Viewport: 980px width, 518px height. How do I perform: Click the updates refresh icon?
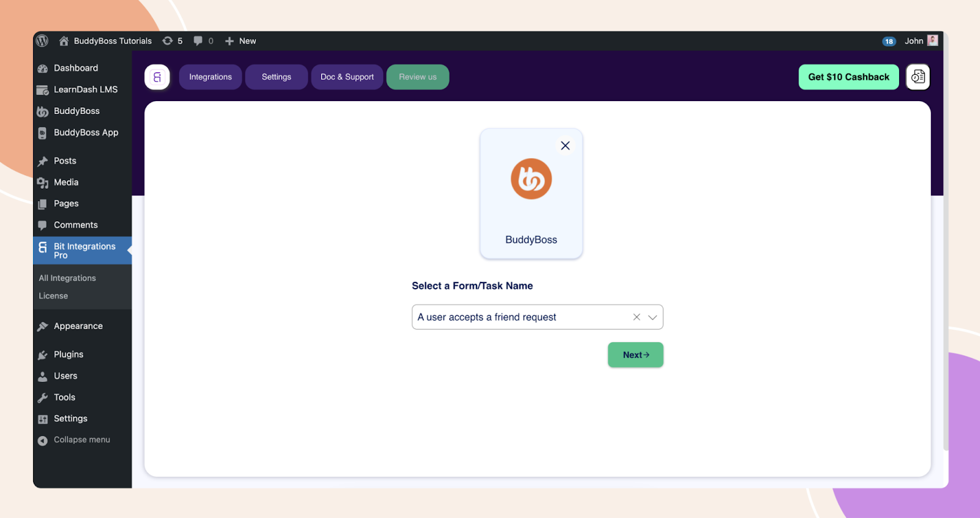click(x=167, y=41)
